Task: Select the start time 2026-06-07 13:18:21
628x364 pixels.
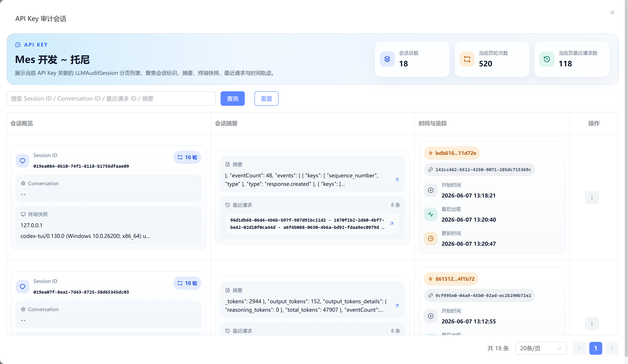Action: coord(469,196)
